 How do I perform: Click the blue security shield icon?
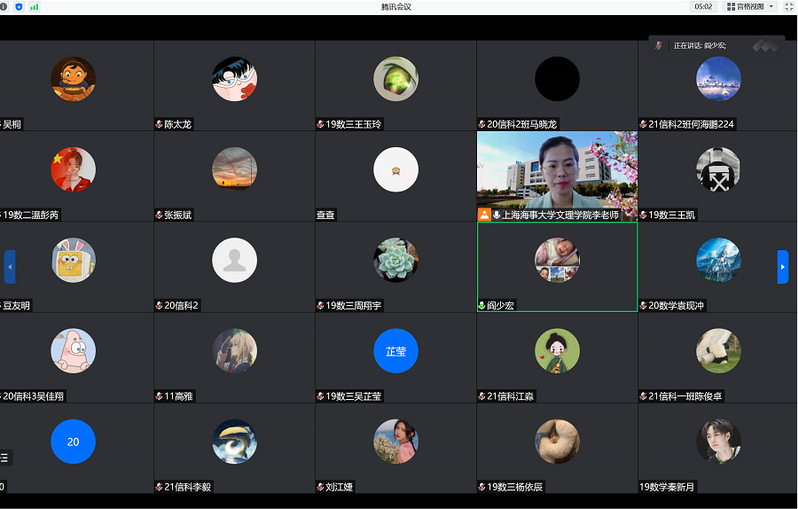click(19, 7)
